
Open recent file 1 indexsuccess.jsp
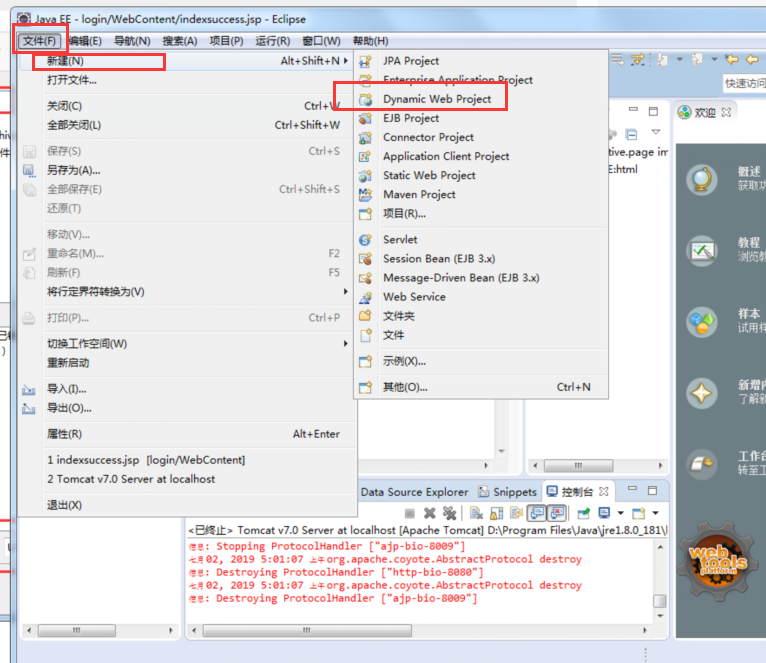pos(187,460)
